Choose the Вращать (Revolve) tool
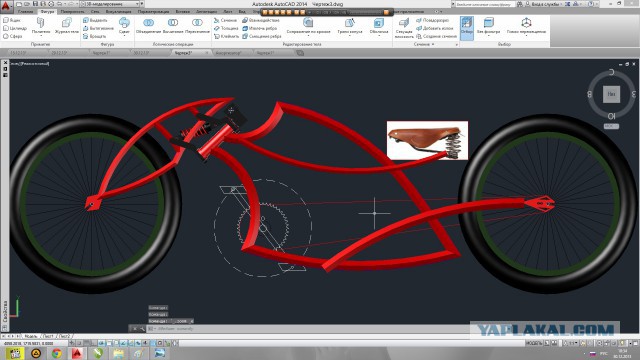Image resolution: width=640 pixels, height=360 pixels. 95,36
